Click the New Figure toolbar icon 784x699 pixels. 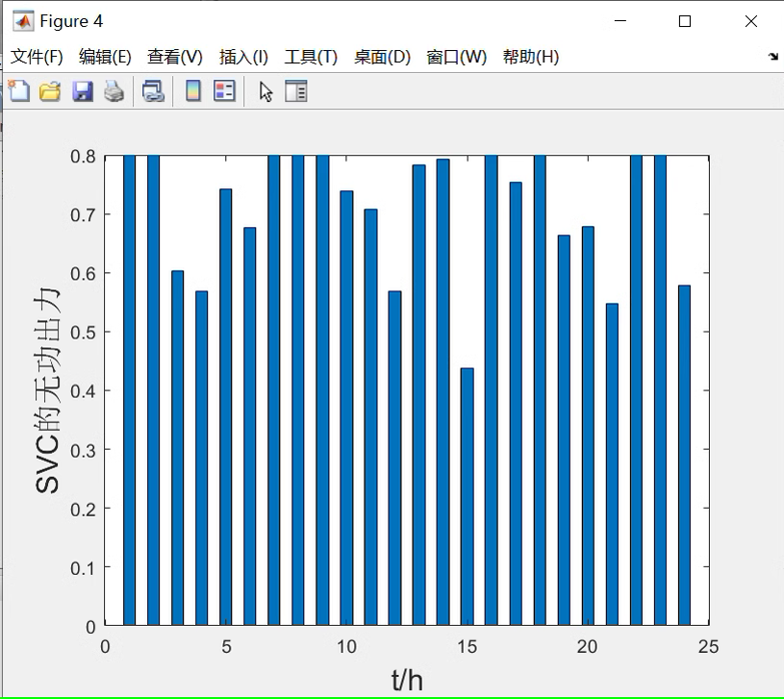(x=19, y=91)
